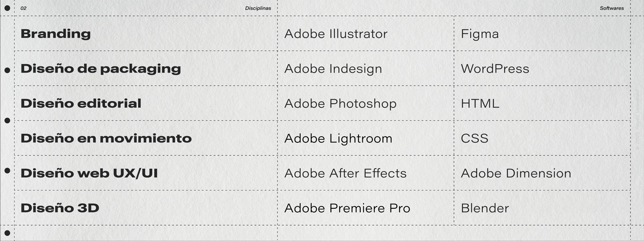Choose Adobe Photoshop from the table
Image resolution: width=644 pixels, height=241 pixels.
tap(340, 103)
